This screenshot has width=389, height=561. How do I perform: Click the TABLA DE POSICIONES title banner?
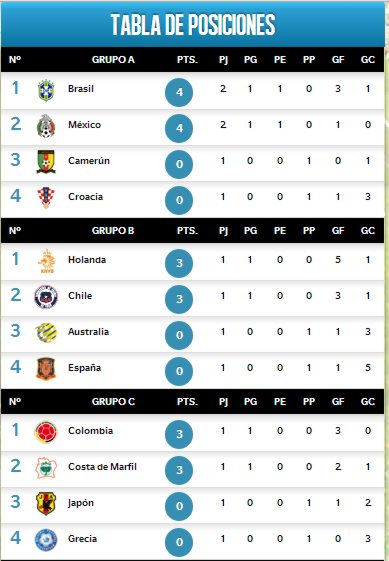(193, 24)
